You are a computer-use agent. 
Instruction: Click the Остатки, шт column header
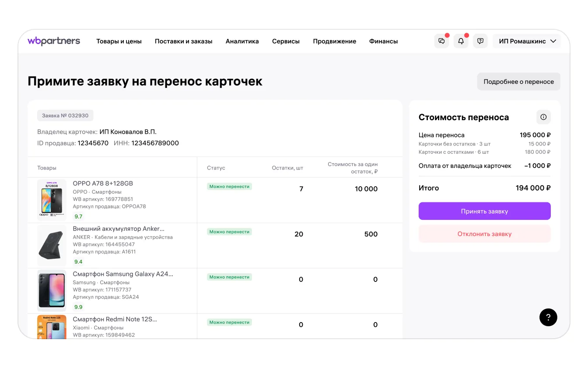click(287, 168)
